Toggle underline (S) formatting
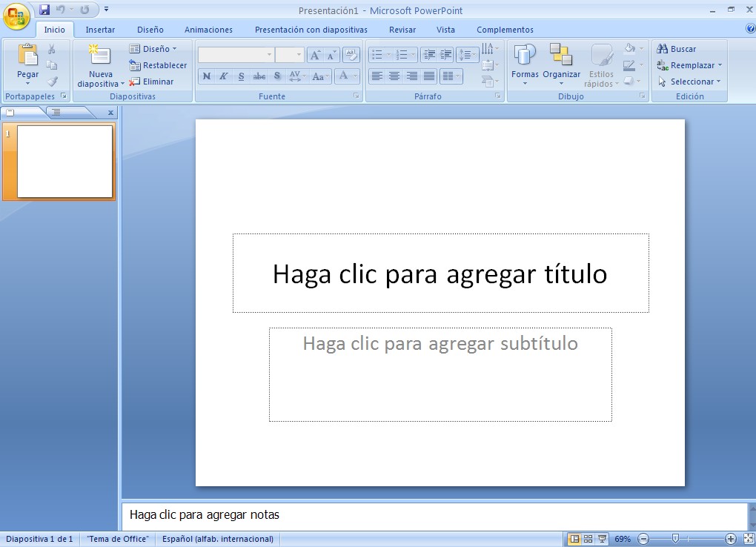This screenshot has height=547, width=756. tap(241, 76)
